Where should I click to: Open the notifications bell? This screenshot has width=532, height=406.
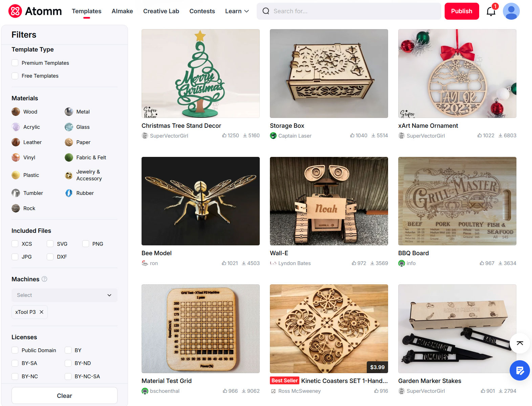tap(491, 12)
